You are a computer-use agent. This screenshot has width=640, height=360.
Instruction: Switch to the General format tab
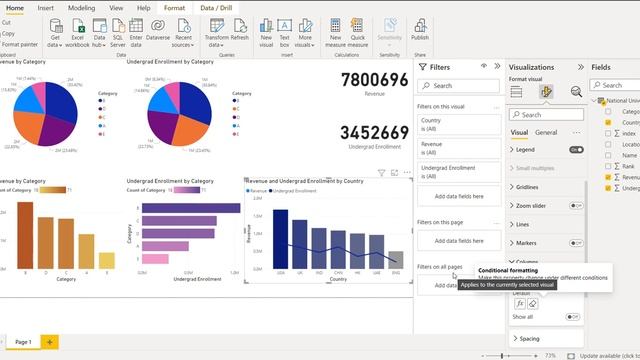point(546,133)
